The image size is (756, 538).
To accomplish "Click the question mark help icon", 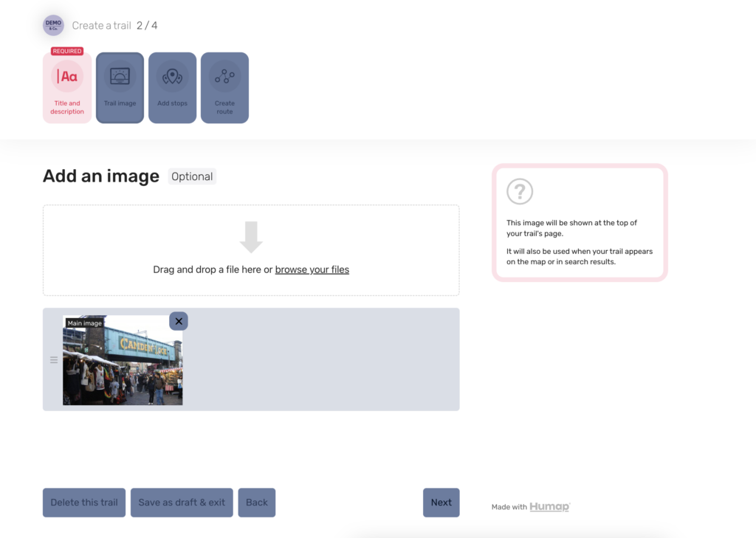I will 520,192.
